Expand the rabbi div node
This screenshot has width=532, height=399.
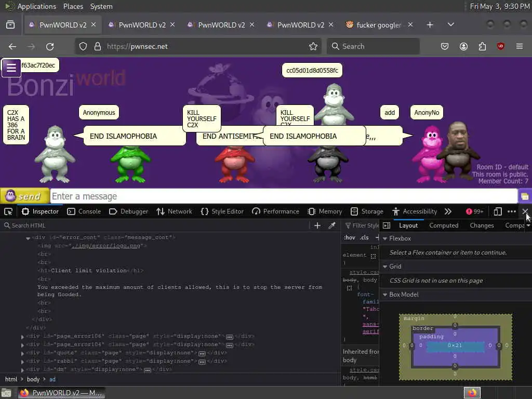point(22,362)
